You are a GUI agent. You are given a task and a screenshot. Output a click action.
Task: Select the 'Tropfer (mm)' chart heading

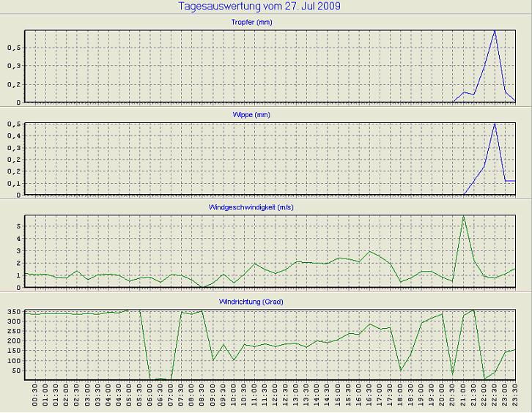(x=269, y=22)
